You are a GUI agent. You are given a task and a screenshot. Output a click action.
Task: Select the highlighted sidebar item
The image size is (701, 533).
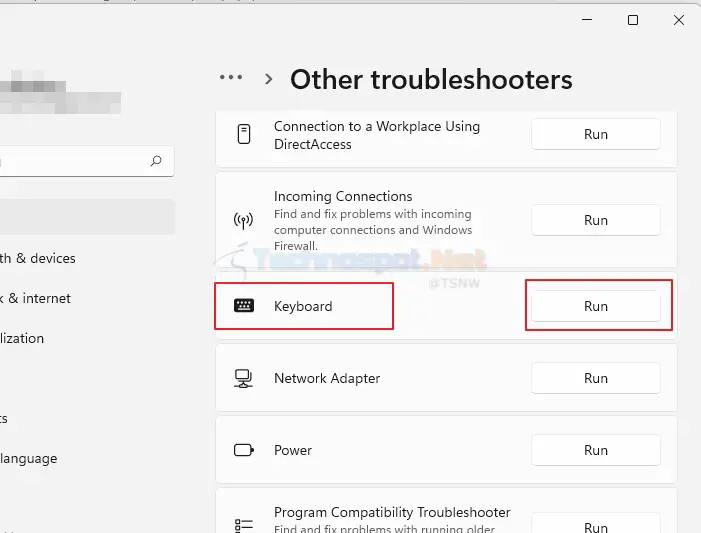click(x=87, y=217)
